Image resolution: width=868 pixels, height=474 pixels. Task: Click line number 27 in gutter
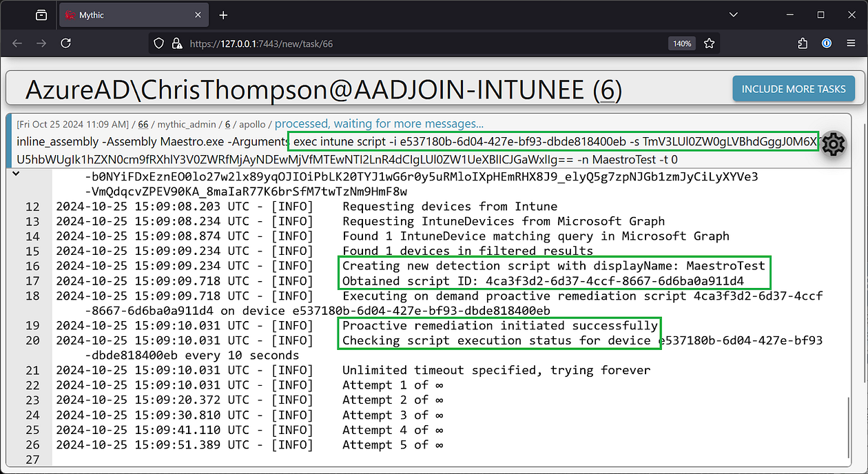point(32,460)
